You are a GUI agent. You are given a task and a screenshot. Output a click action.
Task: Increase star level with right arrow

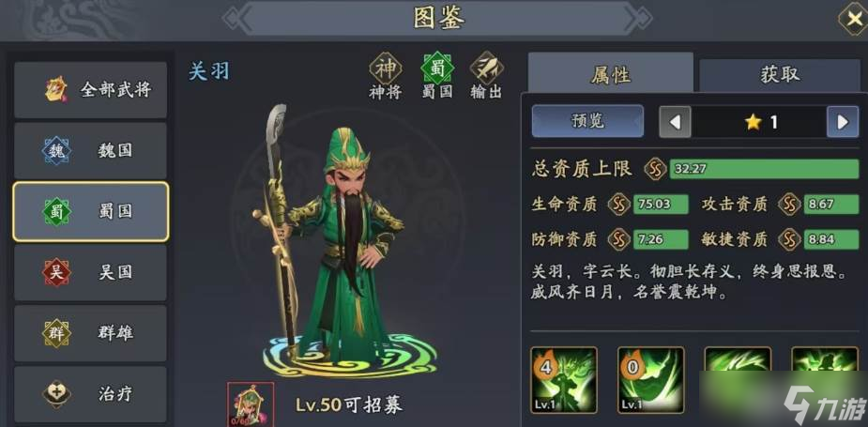(x=843, y=122)
